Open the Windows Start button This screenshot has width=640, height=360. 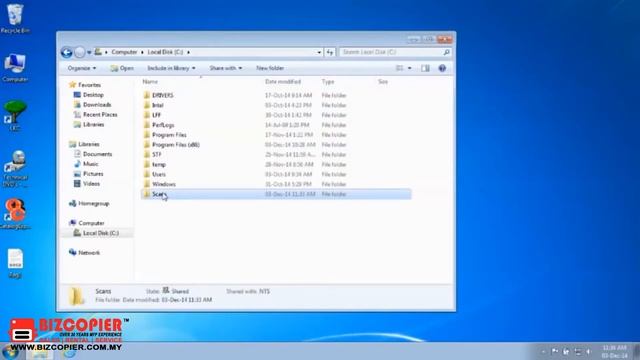pyautogui.click(x=10, y=352)
